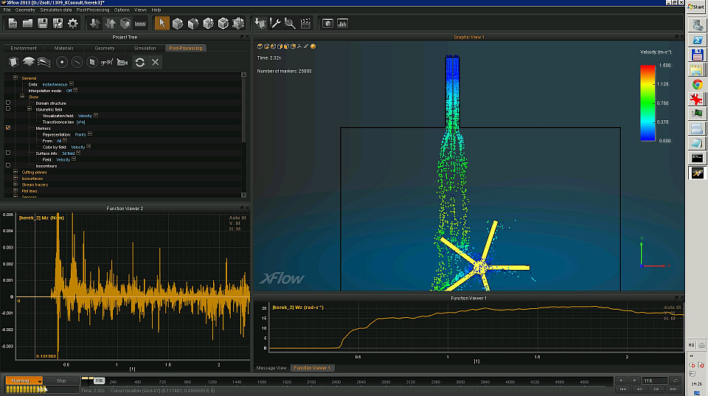
Task: Click the velocity color legend bar
Action: [647, 103]
